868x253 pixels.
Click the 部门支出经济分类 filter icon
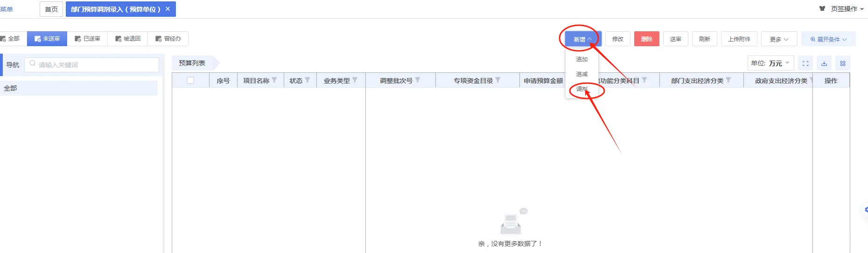(x=728, y=80)
